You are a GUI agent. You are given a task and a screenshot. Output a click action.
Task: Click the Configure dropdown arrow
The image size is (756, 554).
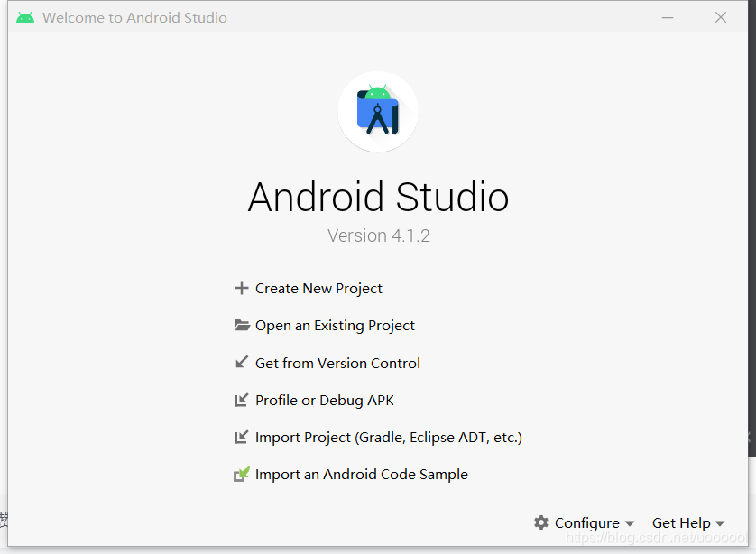[x=629, y=523]
